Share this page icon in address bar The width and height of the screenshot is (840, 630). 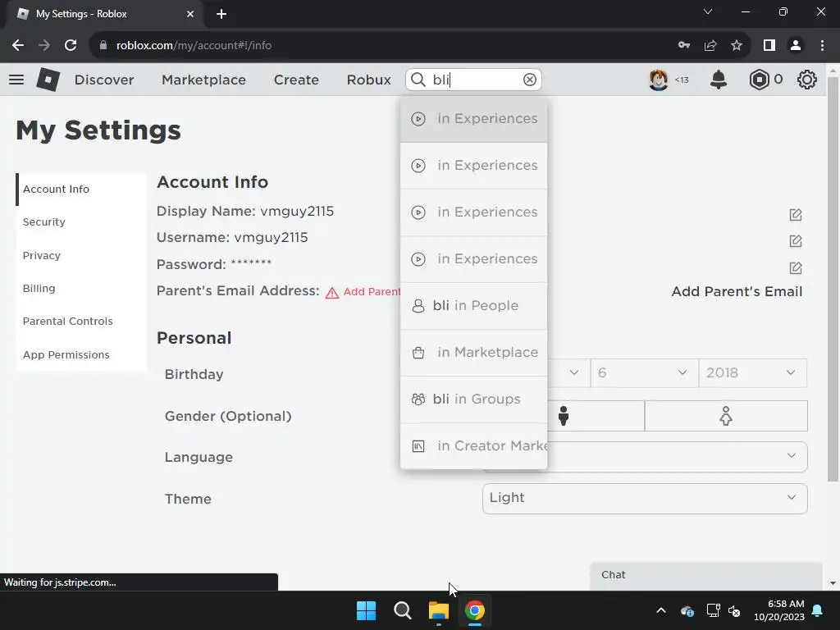coord(710,46)
